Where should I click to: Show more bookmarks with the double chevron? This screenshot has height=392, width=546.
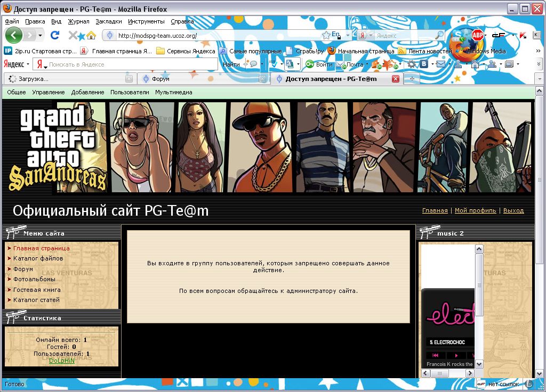[538, 51]
